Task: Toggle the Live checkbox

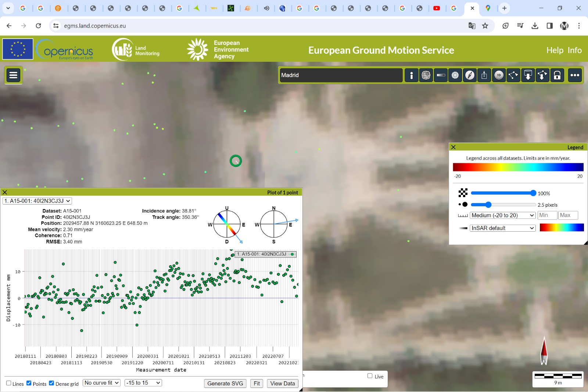Action: coord(370,376)
